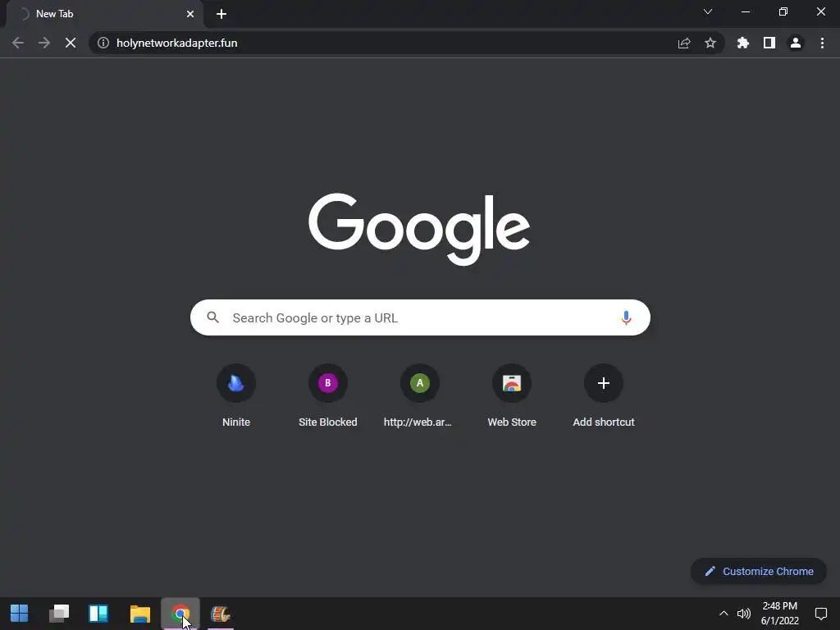This screenshot has height=630, width=840.
Task: Share this page icon
Action: pos(684,43)
